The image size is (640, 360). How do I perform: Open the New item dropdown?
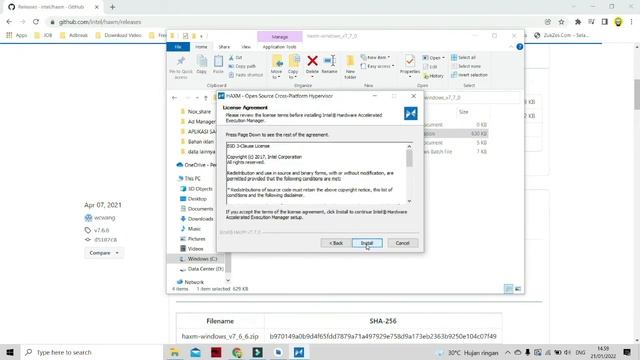tap(376, 57)
